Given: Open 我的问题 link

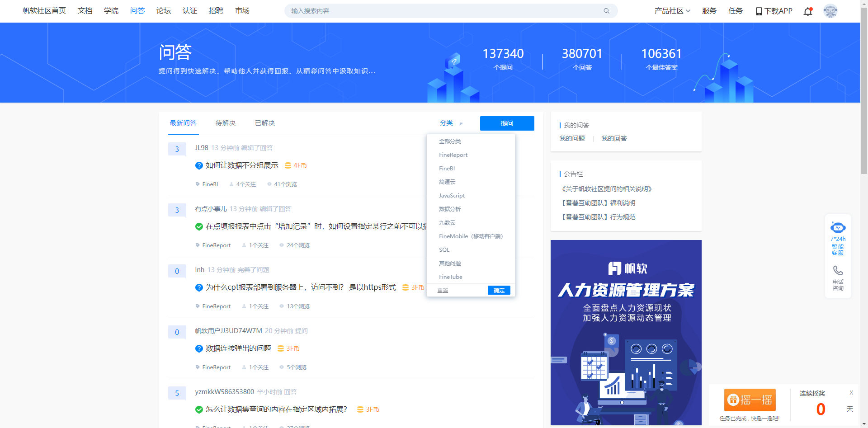Looking at the screenshot, I should click(x=572, y=138).
